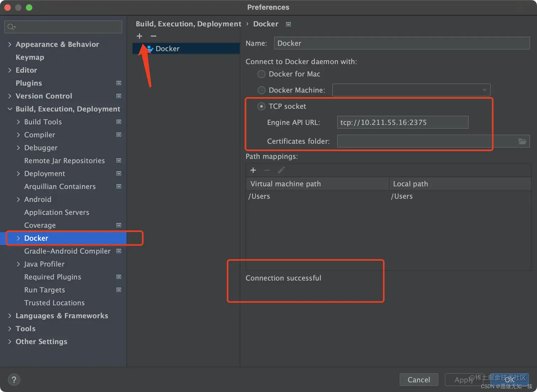Viewport: 537px width, 392px height.
Task: Click project-level icon next to Coverage
Action: pyautogui.click(x=119, y=225)
